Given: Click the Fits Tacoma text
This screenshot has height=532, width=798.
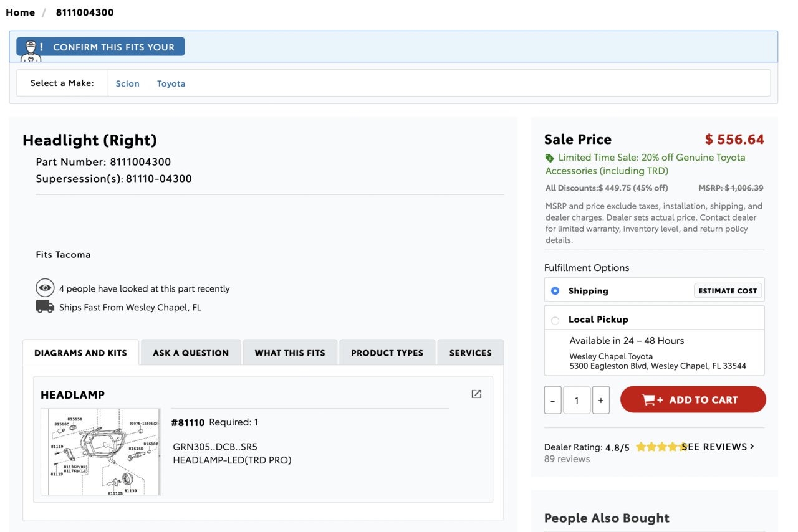Looking at the screenshot, I should coord(63,255).
